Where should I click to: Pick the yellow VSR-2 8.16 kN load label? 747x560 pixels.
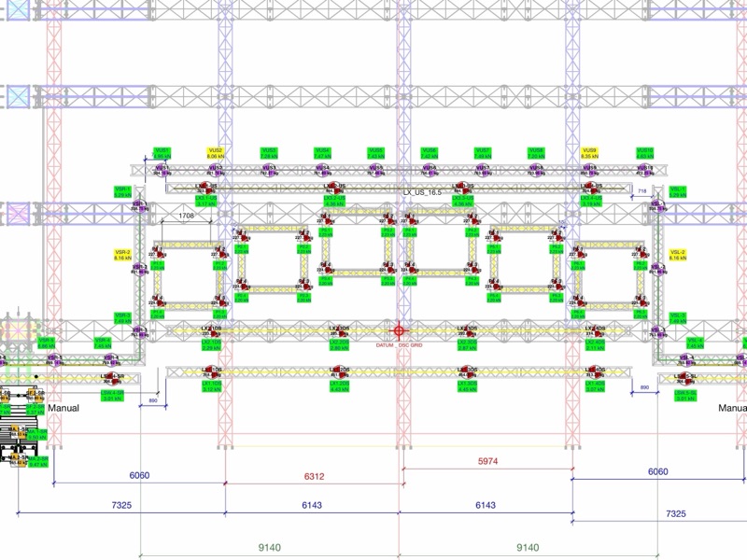(x=122, y=255)
